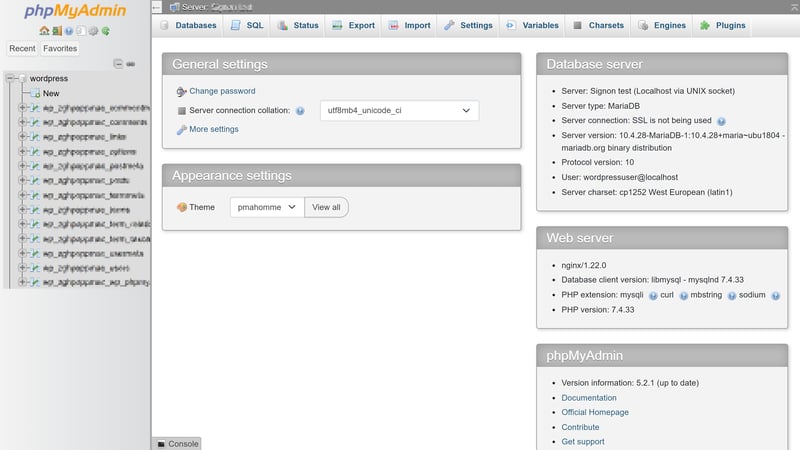This screenshot has height=450, width=800.
Task: Open navigation panel settings gear icon
Action: [x=93, y=31]
